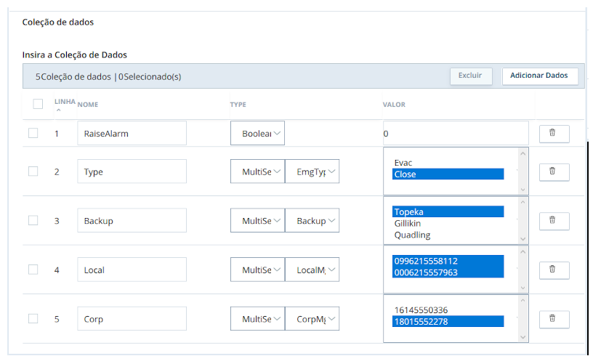Delete the RaiseAlarm row with trash icon
This screenshot has width=593, height=364.
click(x=554, y=134)
